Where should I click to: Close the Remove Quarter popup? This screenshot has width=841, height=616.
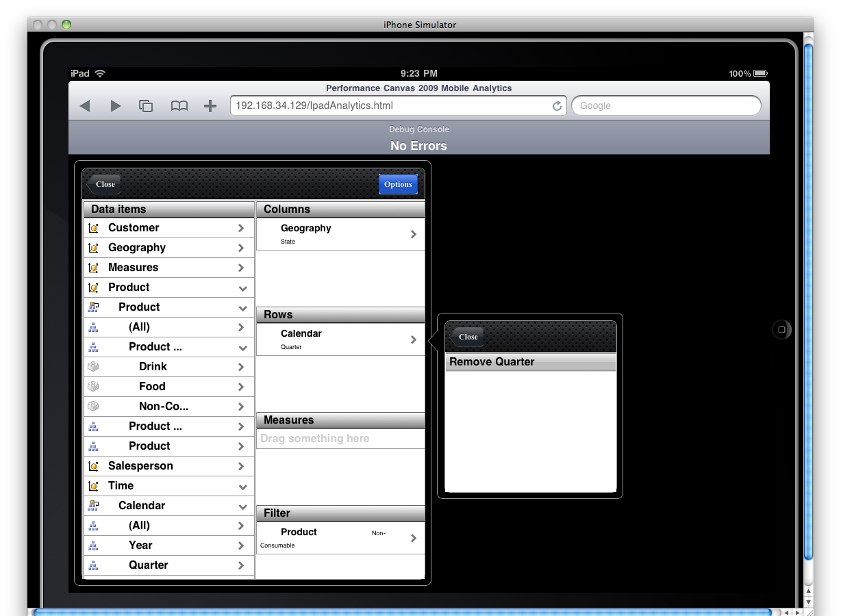click(466, 337)
